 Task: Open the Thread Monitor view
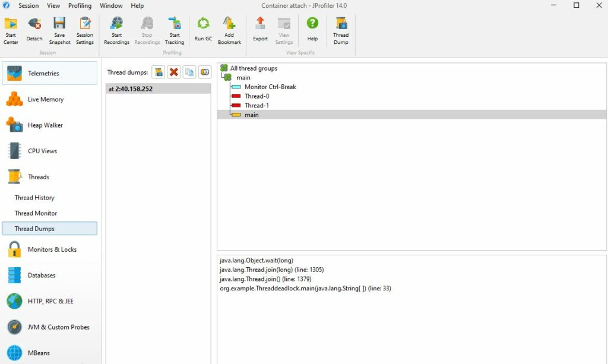point(36,213)
